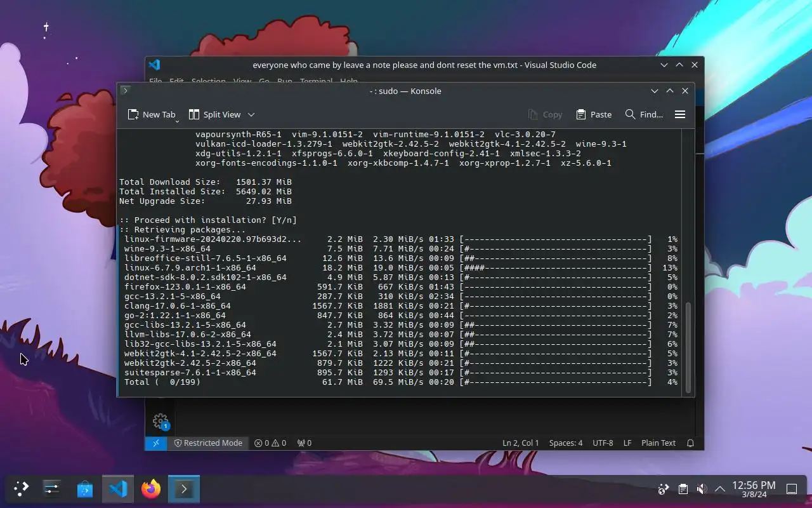This screenshot has width=812, height=508.
Task: Click the 13% progress bar for linux-6.7.9
Action: [556, 268]
